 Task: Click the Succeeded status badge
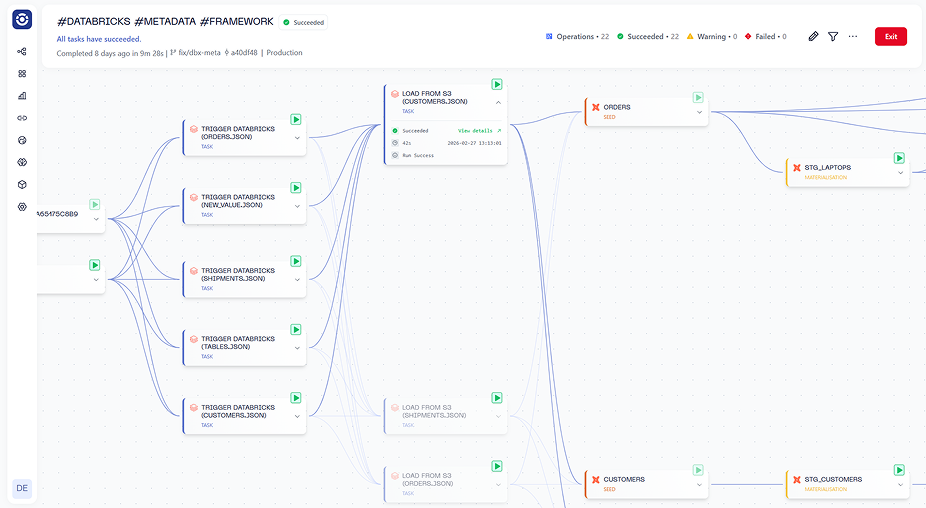click(x=303, y=22)
